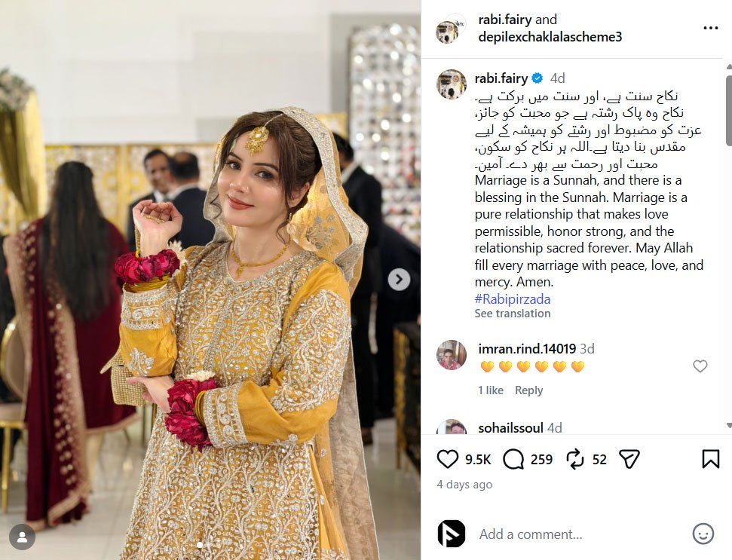Open more options three-dot menu

711,29
